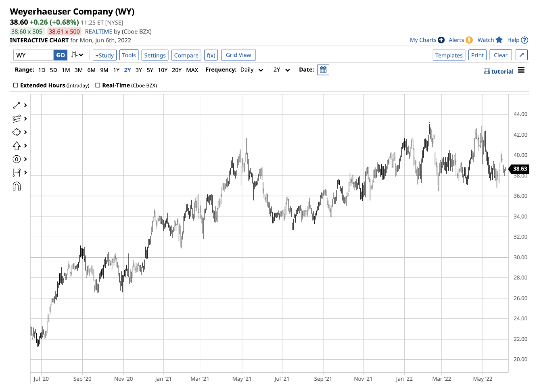Expand the shapes tool submenu arrow

point(25,132)
